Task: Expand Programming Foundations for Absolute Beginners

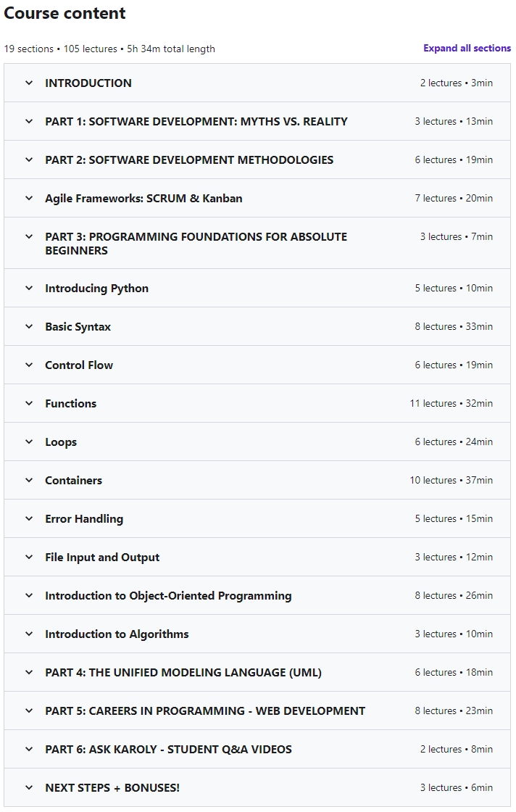Action: 196,243
